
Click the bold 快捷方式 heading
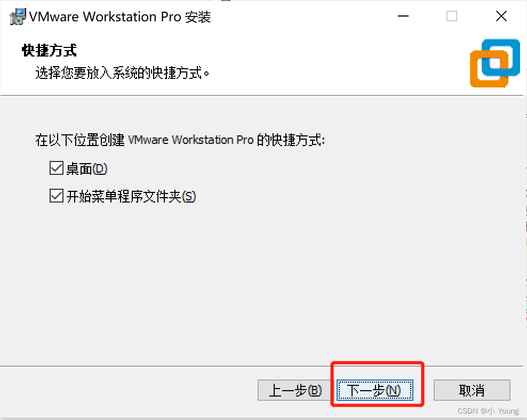click(49, 50)
